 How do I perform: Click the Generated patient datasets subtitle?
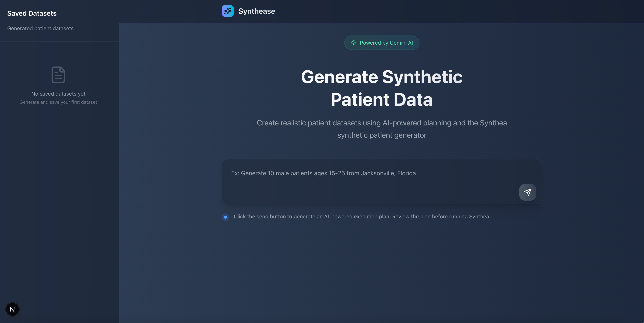[40, 29]
